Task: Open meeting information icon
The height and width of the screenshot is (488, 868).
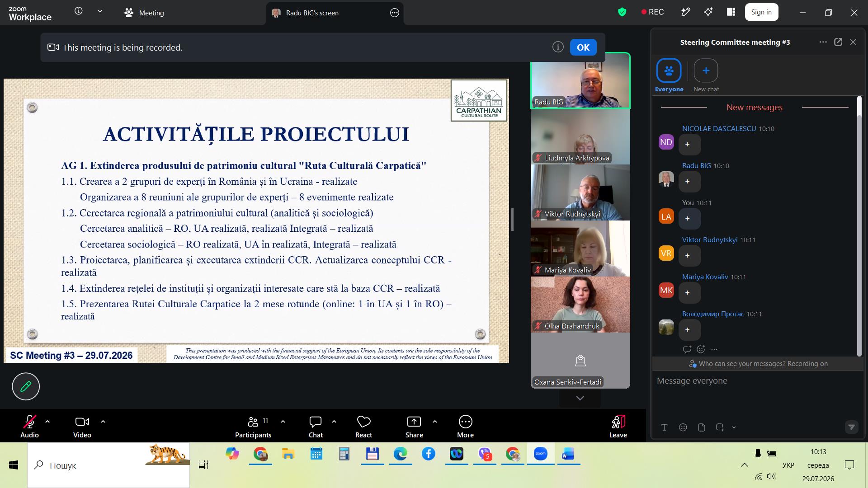Action: [x=79, y=11]
